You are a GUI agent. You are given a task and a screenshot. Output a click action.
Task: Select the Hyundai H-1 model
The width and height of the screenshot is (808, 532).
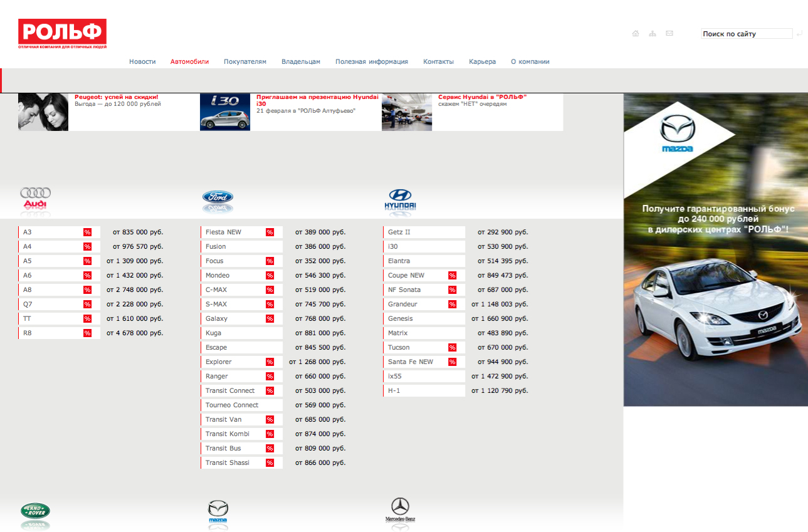(424, 391)
